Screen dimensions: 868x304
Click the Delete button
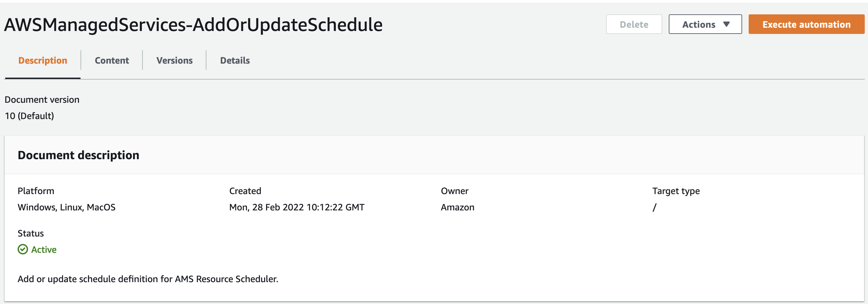pos(634,24)
